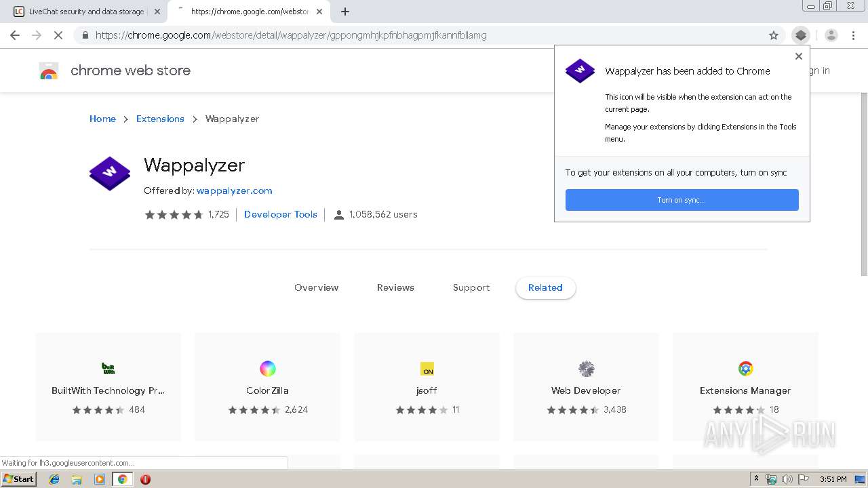
Task: Click the network tray icon
Action: click(771, 479)
